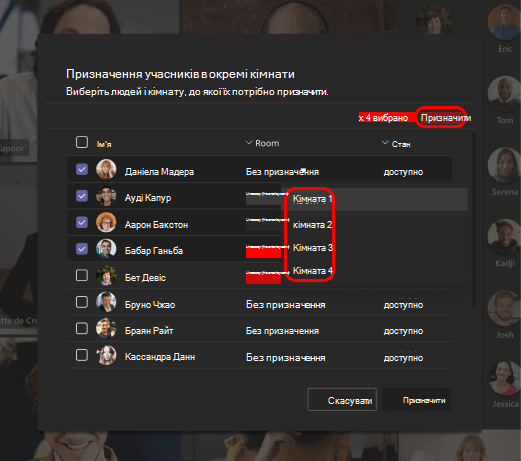Screen dimensions: 521x461
Task: Open the top Призначити dropdown
Action: coord(445,118)
